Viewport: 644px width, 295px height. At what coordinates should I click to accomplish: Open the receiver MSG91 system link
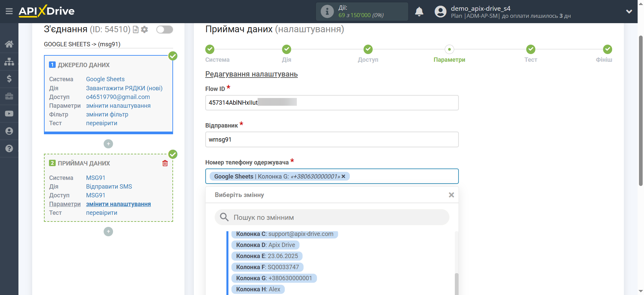click(96, 178)
